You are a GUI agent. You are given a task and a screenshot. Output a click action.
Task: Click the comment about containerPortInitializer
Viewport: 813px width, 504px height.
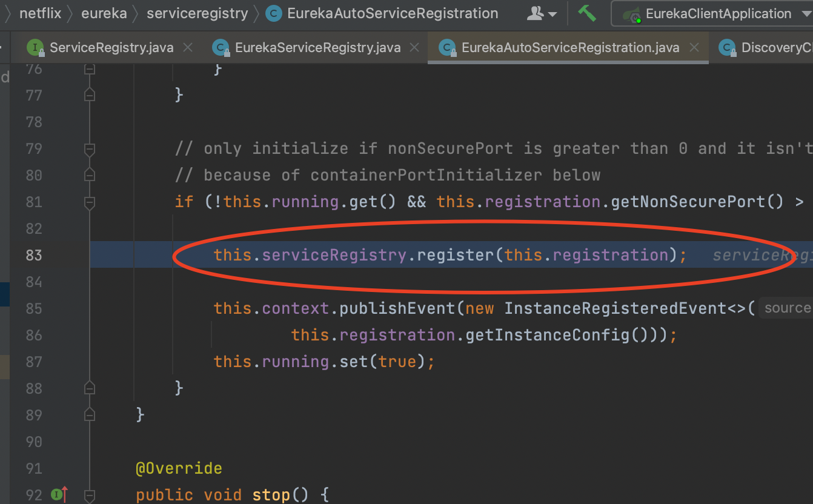(x=388, y=175)
